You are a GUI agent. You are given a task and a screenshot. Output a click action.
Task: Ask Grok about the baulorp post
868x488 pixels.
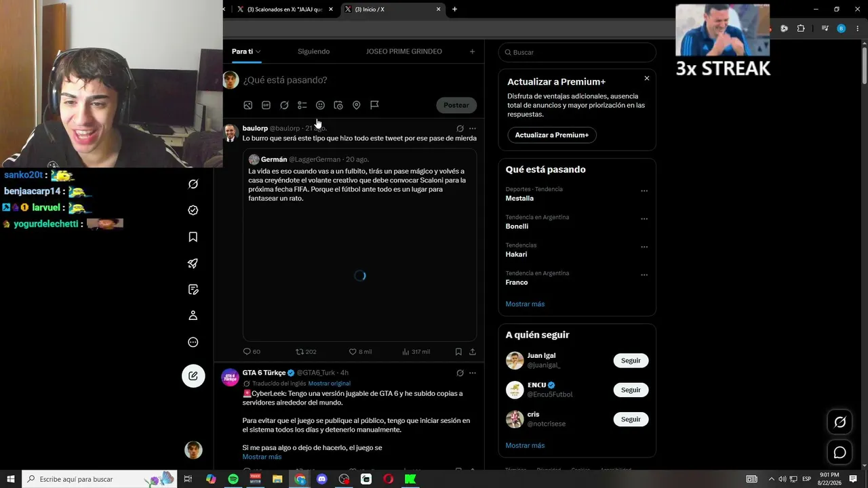click(x=460, y=128)
